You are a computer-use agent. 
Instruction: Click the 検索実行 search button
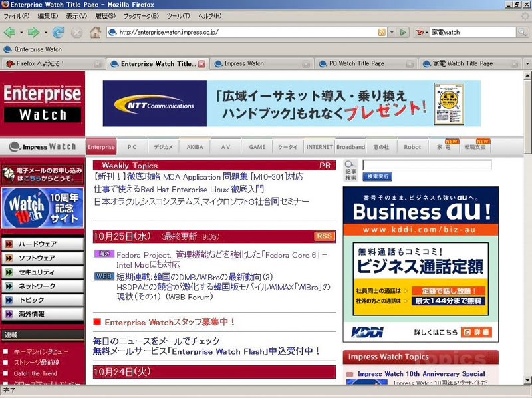pyautogui.click(x=378, y=176)
